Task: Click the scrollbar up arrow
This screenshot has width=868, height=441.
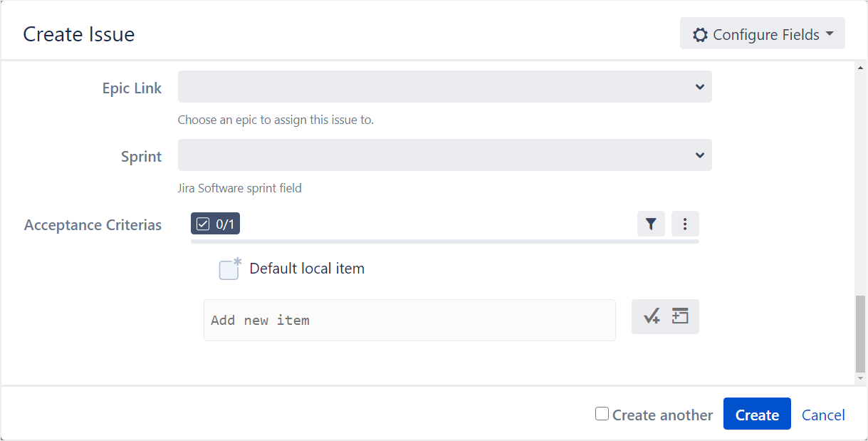Action: pos(861,67)
